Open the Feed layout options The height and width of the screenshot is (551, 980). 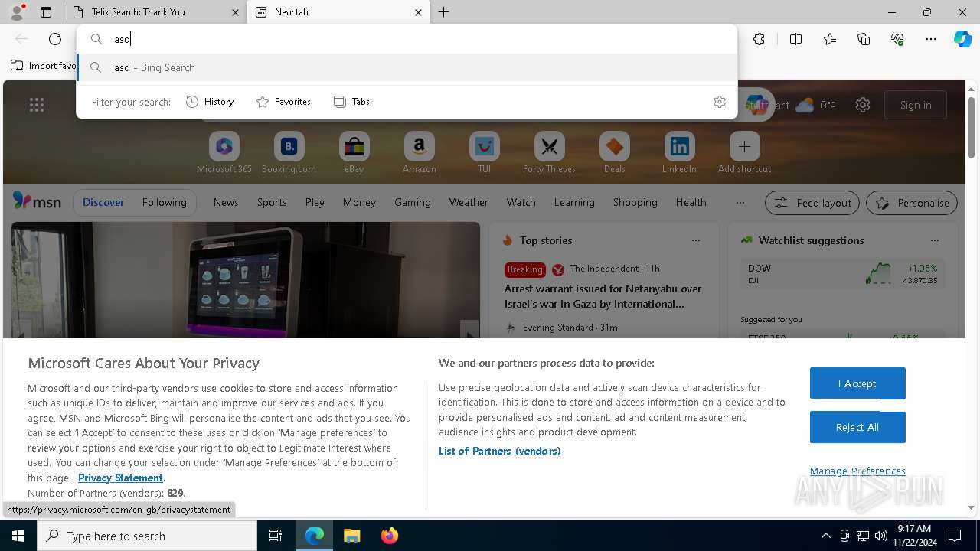[x=812, y=203]
